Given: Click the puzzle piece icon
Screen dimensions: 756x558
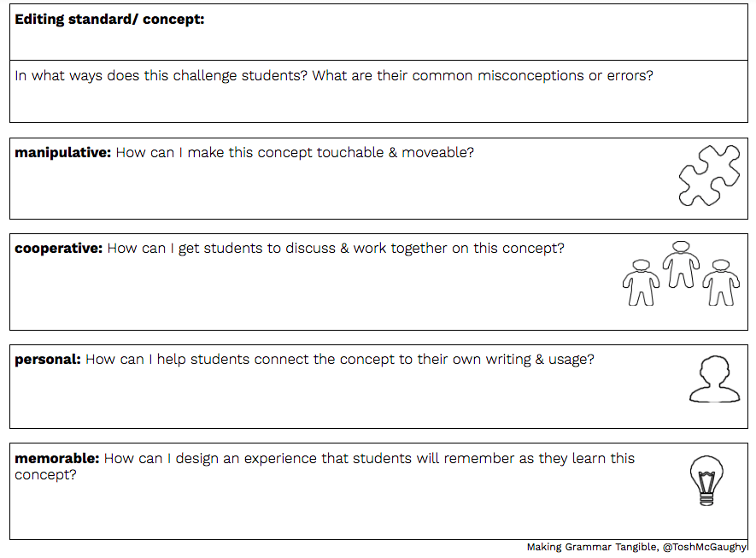Looking at the screenshot, I should (708, 174).
